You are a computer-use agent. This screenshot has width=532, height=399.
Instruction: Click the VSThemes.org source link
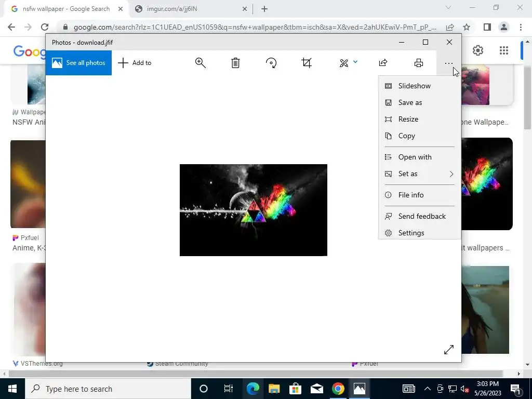pos(37,363)
